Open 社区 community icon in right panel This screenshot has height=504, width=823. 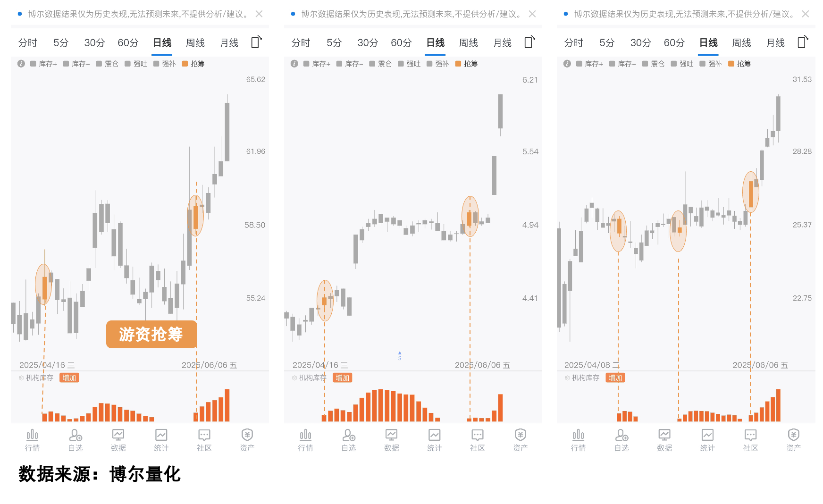point(750,440)
